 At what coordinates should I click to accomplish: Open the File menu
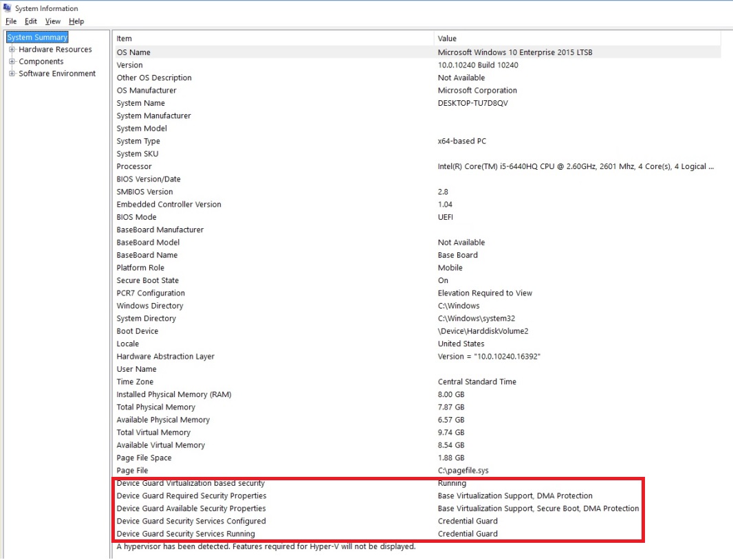click(10, 21)
